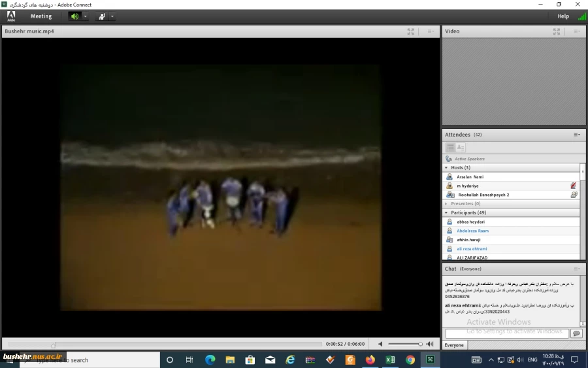Viewport: 588px width, 368px height.
Task: Click the system tray volume icon
Action: click(x=520, y=360)
